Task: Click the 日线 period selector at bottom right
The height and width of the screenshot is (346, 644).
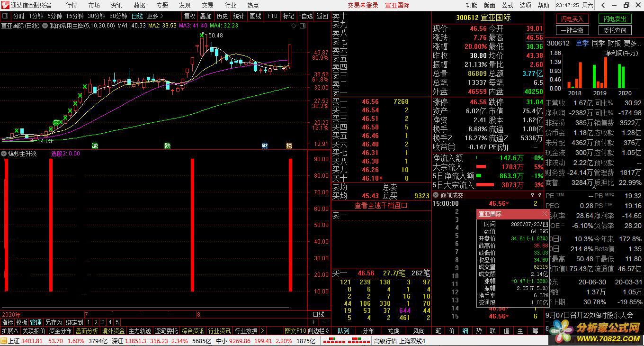Action: point(319,314)
